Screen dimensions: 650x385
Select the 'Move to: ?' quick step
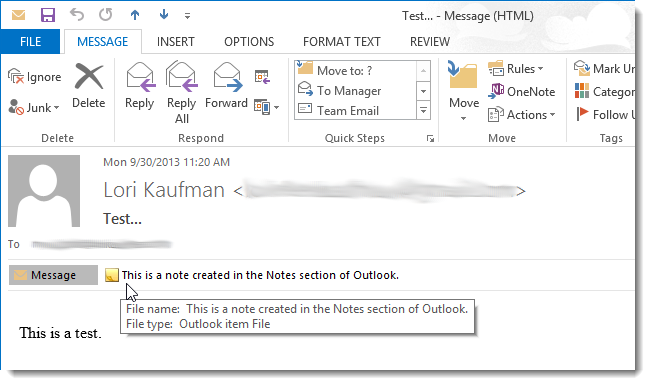pyautogui.click(x=356, y=70)
